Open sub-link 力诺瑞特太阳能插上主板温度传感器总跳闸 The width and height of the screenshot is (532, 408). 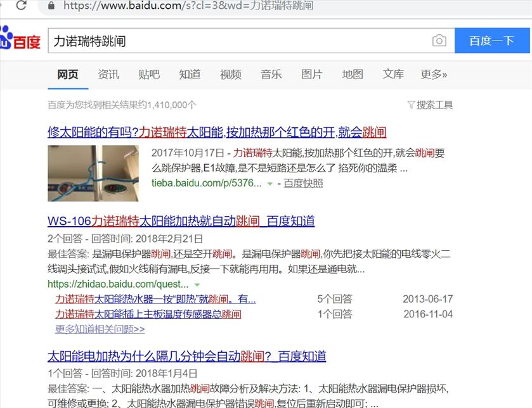pyautogui.click(x=148, y=314)
